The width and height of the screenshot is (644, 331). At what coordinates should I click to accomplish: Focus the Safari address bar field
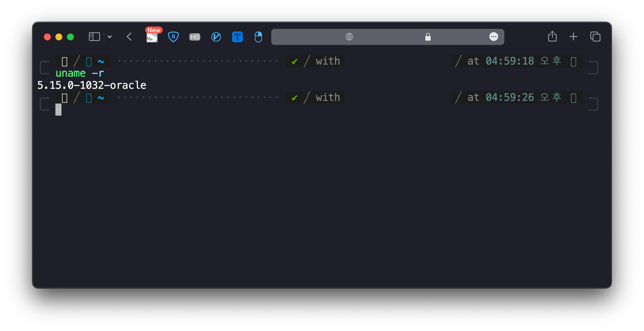(x=388, y=37)
